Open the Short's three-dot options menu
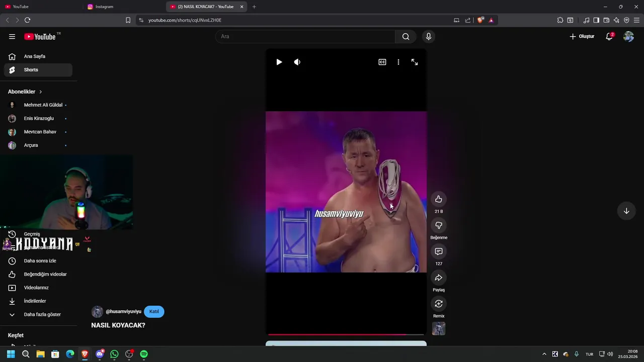Image resolution: width=644 pixels, height=362 pixels. 398,62
